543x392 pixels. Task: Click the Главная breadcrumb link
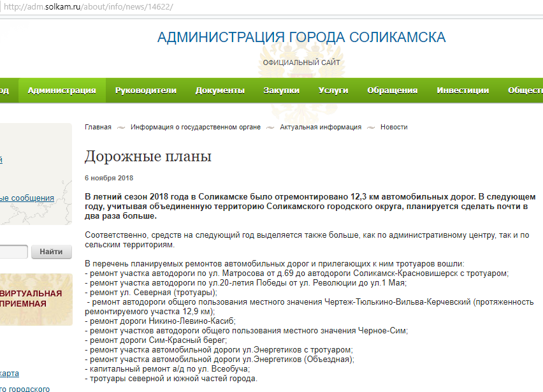click(98, 127)
